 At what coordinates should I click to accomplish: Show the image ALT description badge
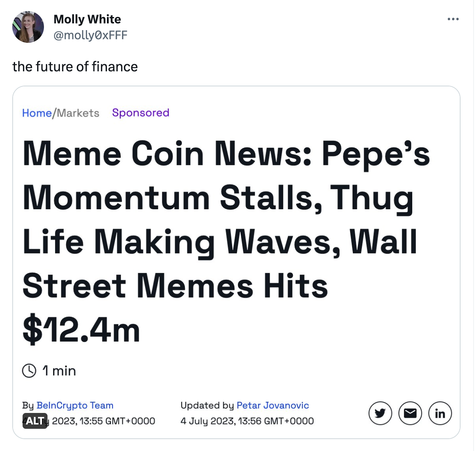[35, 421]
